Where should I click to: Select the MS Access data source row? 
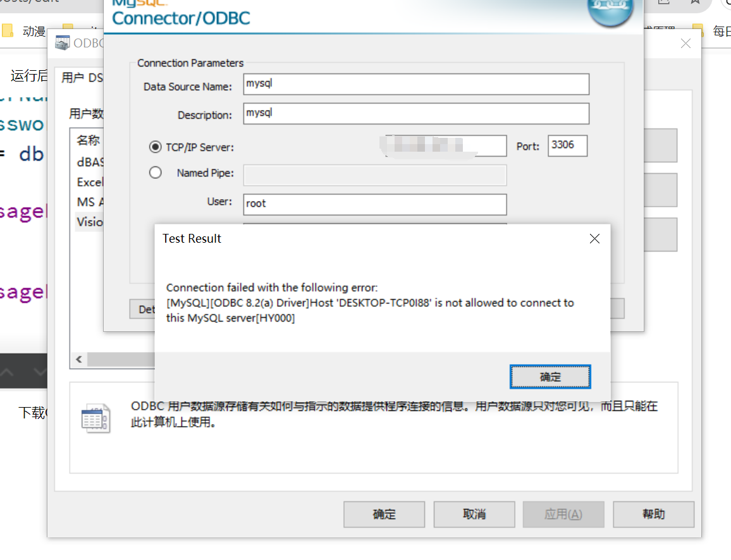(x=90, y=202)
